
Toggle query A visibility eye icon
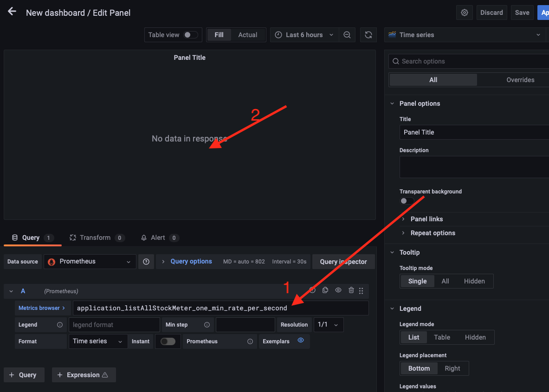[x=338, y=290]
